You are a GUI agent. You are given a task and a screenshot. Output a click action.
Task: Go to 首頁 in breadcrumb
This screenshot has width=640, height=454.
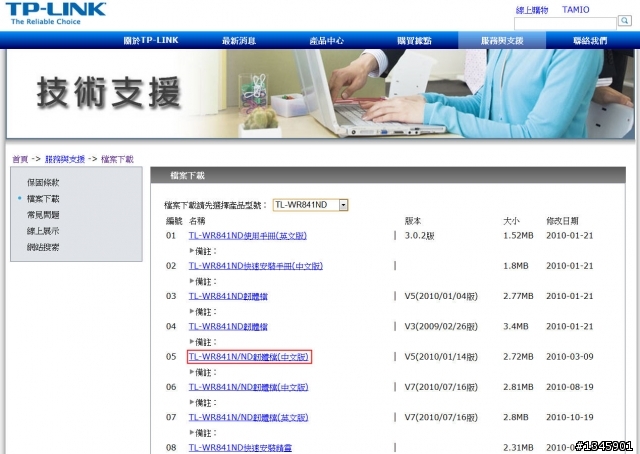[20, 159]
